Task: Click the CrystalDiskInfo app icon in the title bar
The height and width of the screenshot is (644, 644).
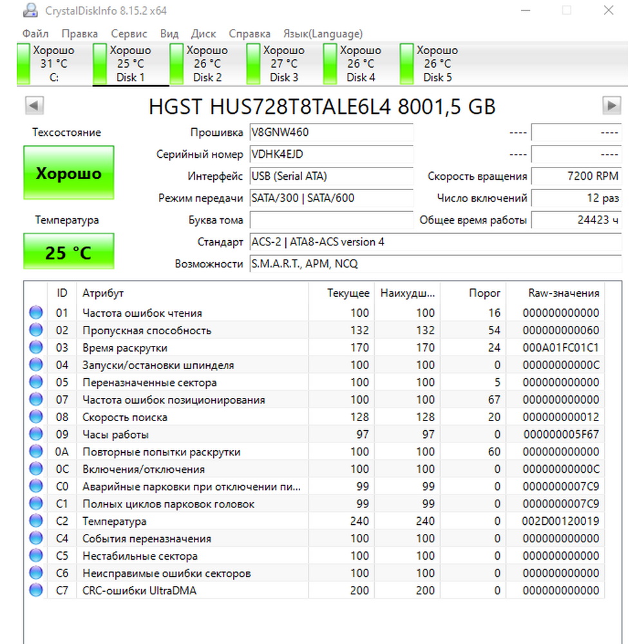Action: coord(30,10)
